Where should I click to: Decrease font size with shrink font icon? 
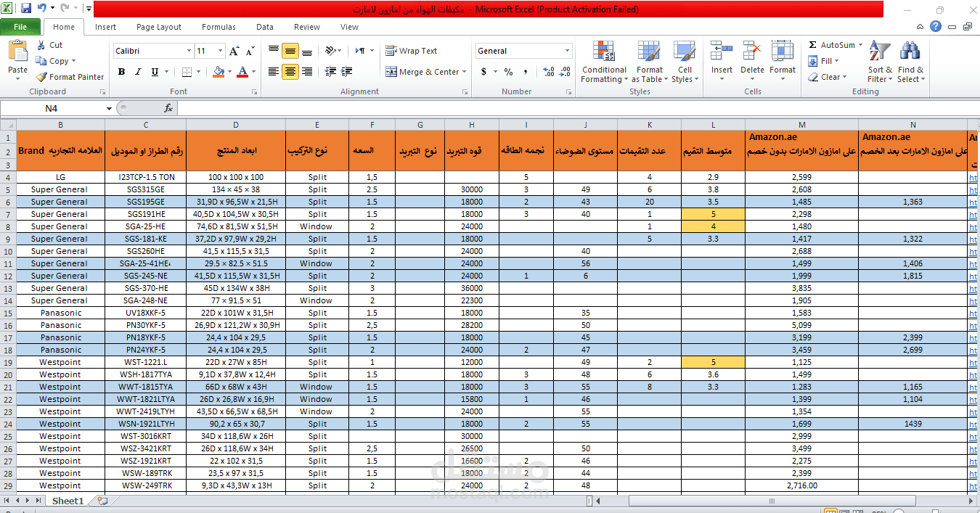[x=250, y=51]
